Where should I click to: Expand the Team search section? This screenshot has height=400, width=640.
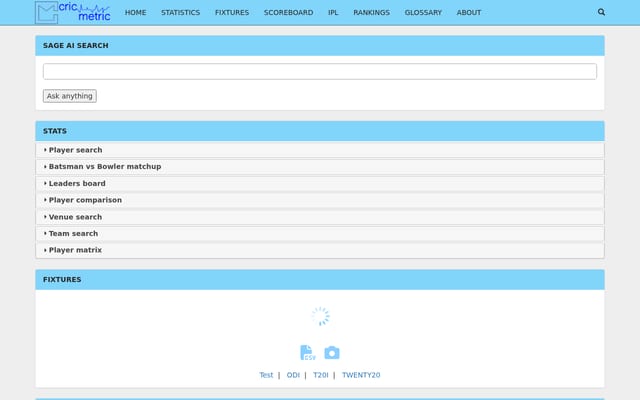320,233
